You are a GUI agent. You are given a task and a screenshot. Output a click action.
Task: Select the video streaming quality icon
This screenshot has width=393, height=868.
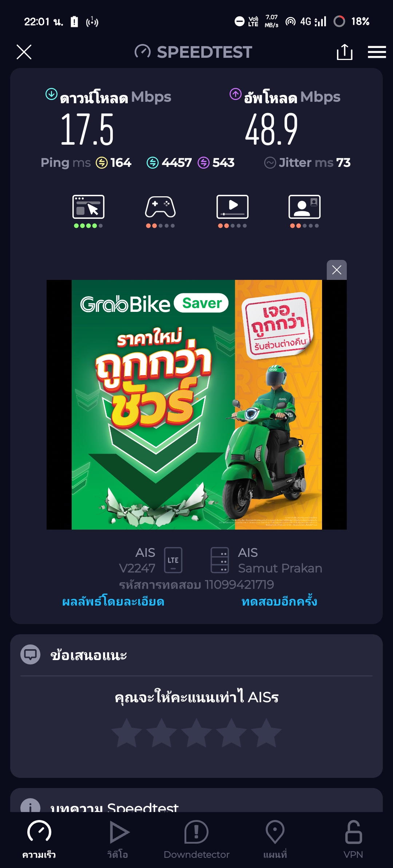[233, 207]
